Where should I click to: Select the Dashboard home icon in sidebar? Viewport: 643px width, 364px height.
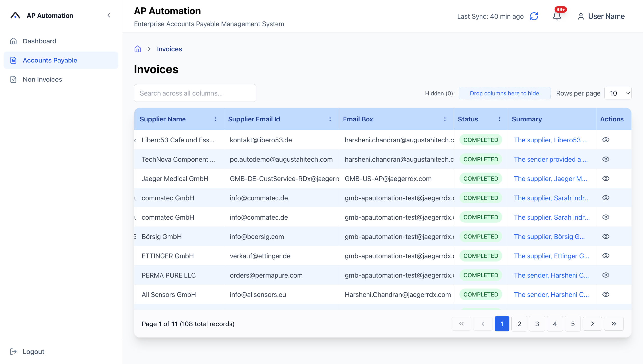coord(13,41)
